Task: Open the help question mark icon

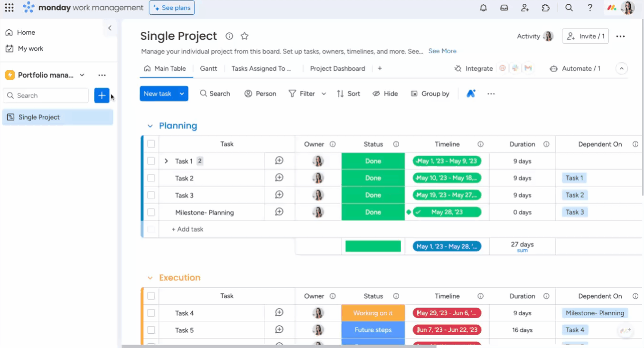Action: click(590, 8)
